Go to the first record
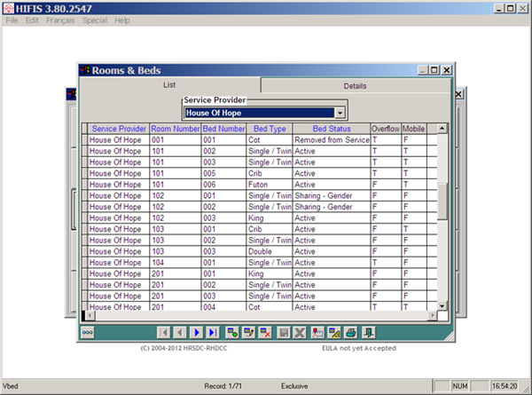Image resolution: width=532 pixels, height=395 pixels. click(x=164, y=332)
